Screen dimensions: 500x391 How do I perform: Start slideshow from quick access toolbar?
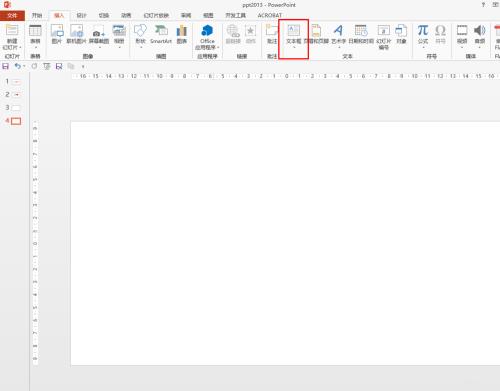coord(47,66)
